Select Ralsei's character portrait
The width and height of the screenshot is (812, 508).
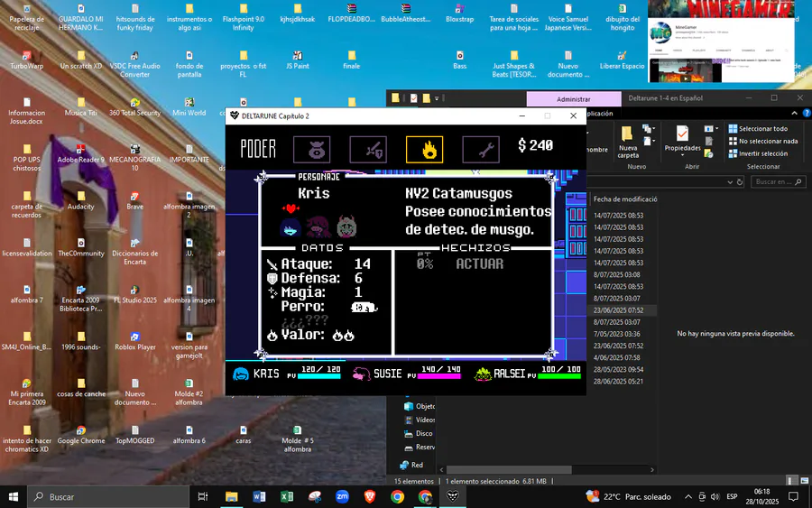click(x=346, y=226)
